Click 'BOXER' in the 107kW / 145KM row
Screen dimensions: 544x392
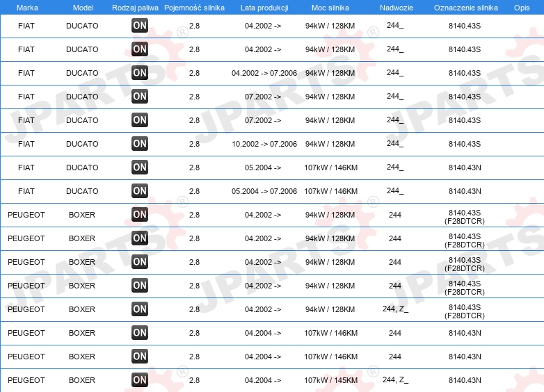click(x=82, y=380)
